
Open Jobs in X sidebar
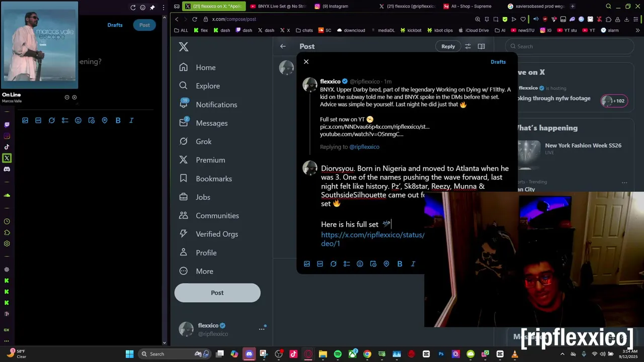(195, 197)
